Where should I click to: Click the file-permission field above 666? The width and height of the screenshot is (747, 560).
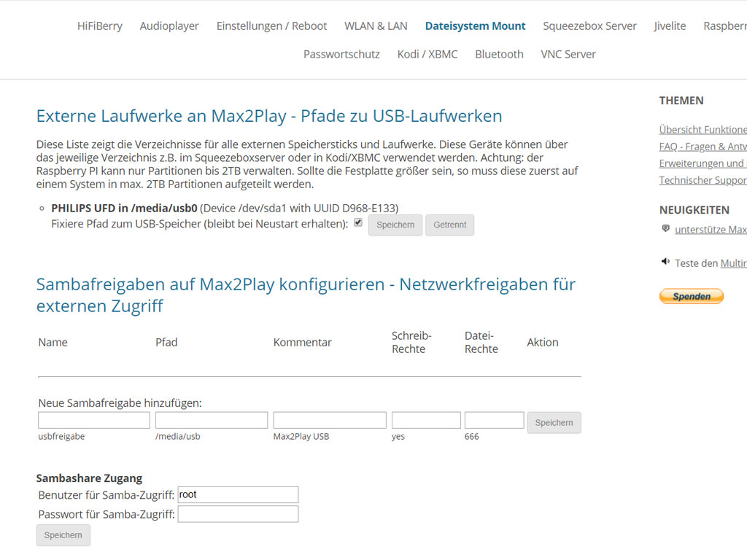[x=495, y=420]
